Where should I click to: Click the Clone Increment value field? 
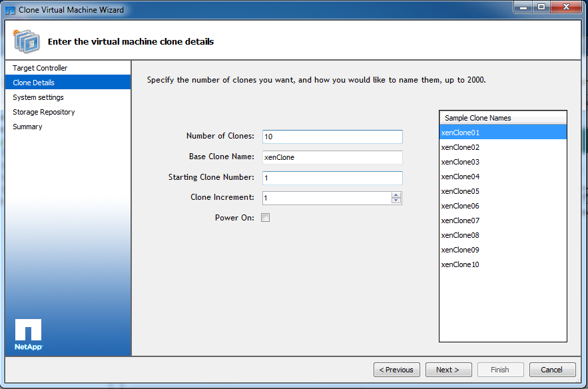point(326,198)
